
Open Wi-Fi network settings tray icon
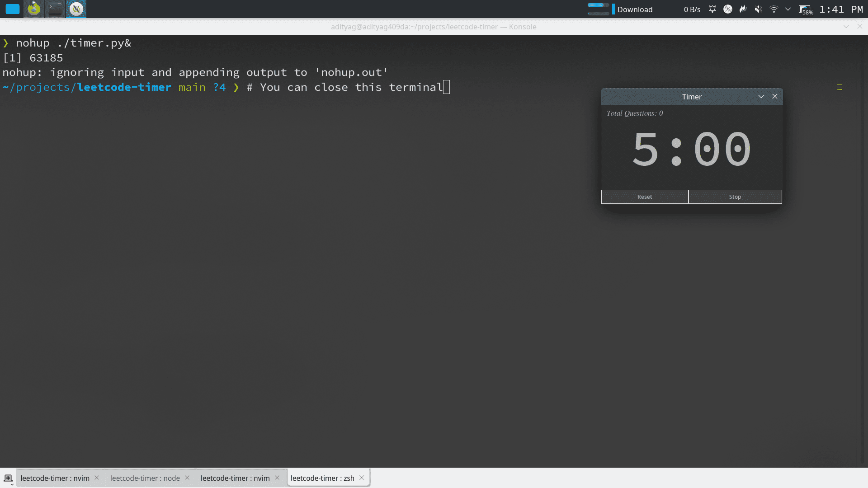point(774,9)
